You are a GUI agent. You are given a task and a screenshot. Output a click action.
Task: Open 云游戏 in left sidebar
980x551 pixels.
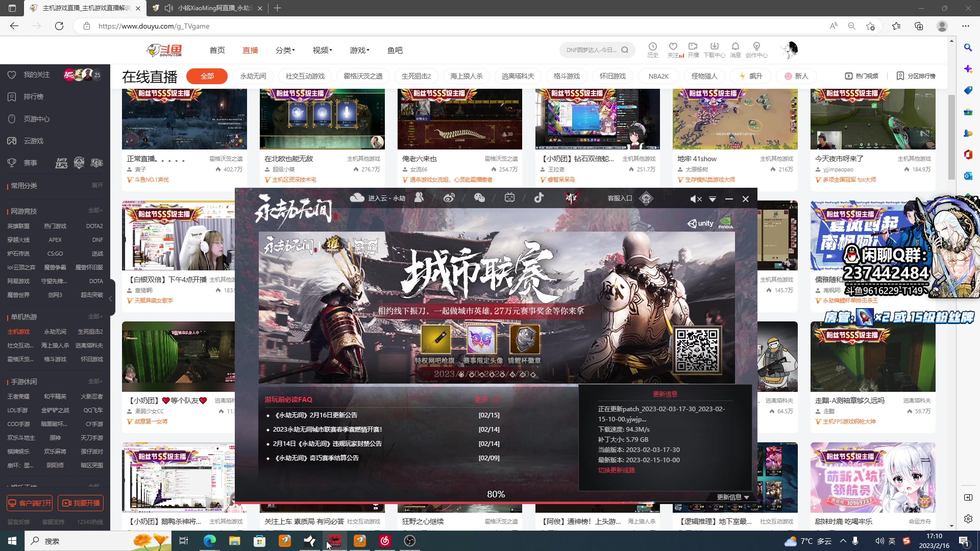pyautogui.click(x=34, y=141)
